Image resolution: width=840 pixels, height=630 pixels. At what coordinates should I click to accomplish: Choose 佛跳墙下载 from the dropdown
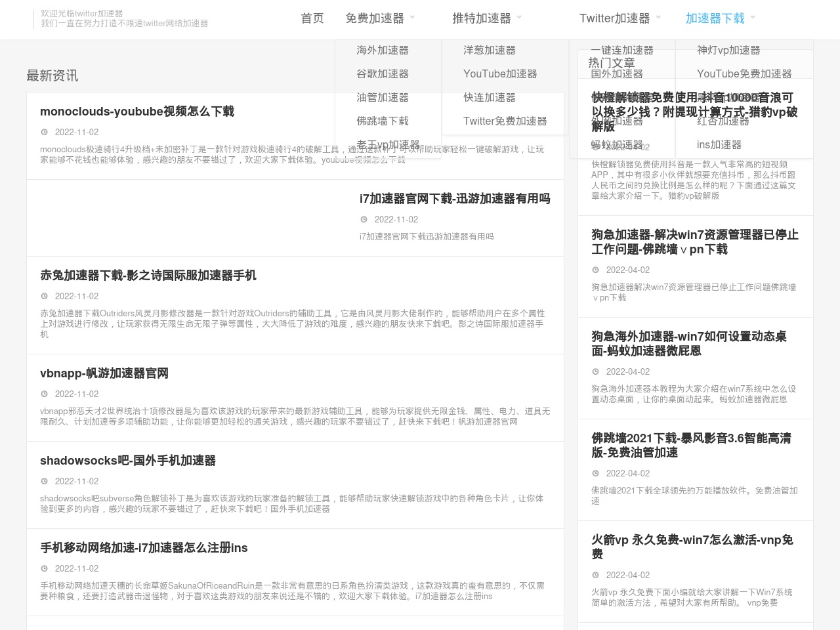click(x=383, y=121)
